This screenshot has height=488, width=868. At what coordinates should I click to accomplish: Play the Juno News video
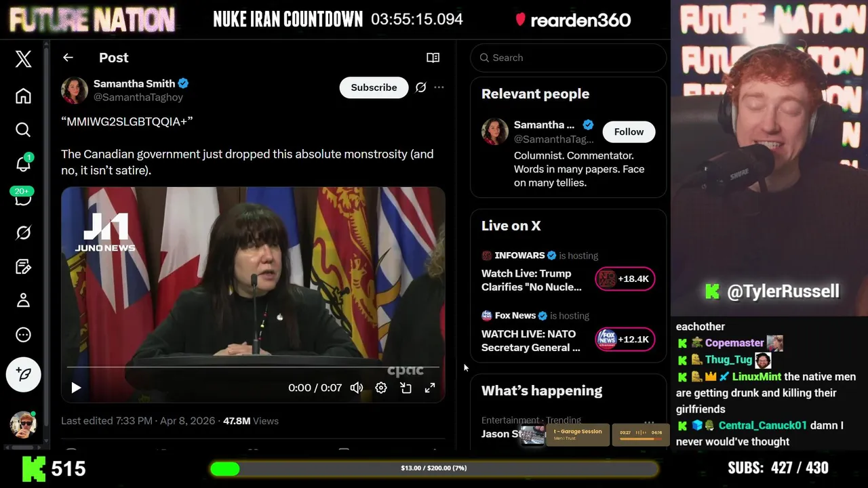(x=76, y=388)
